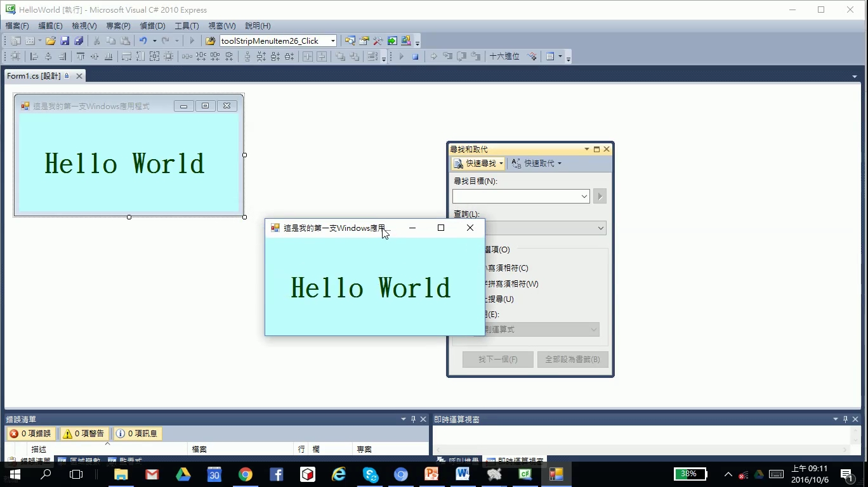This screenshot has width=868, height=487.
Task: Open Chrome from the taskbar
Action: (246, 474)
